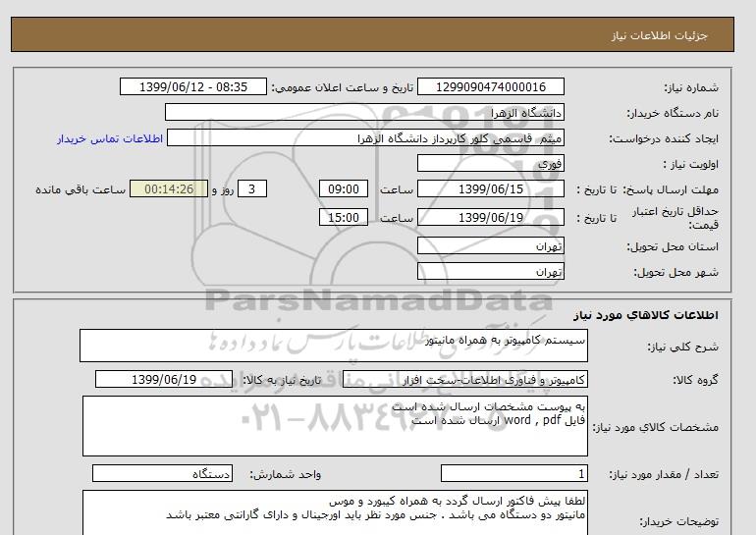The width and height of the screenshot is (756, 535).
Task: Select the priority field showing فوري
Action: coord(490,163)
